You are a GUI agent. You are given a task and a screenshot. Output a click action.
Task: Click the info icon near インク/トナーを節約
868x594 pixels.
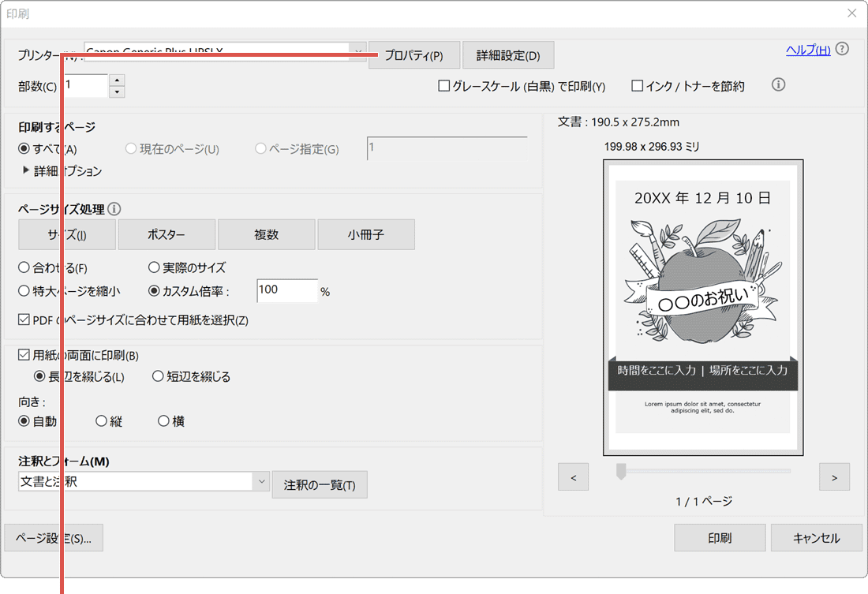click(x=778, y=84)
